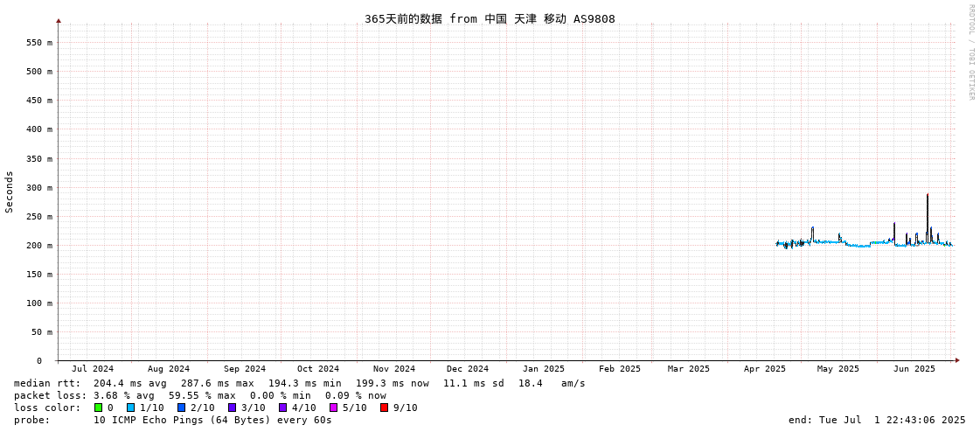Click the '18.4 am/s' value
Viewport: 980px width, 432px height.
(552, 383)
